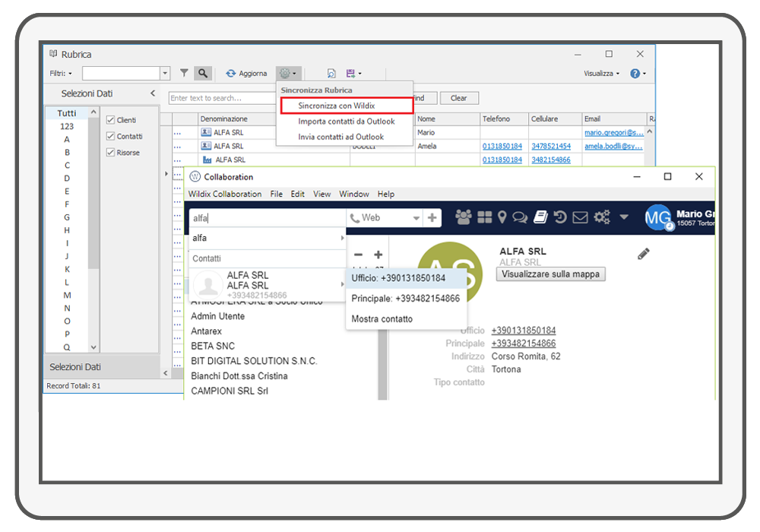Click the Enter text to search field

coord(220,98)
